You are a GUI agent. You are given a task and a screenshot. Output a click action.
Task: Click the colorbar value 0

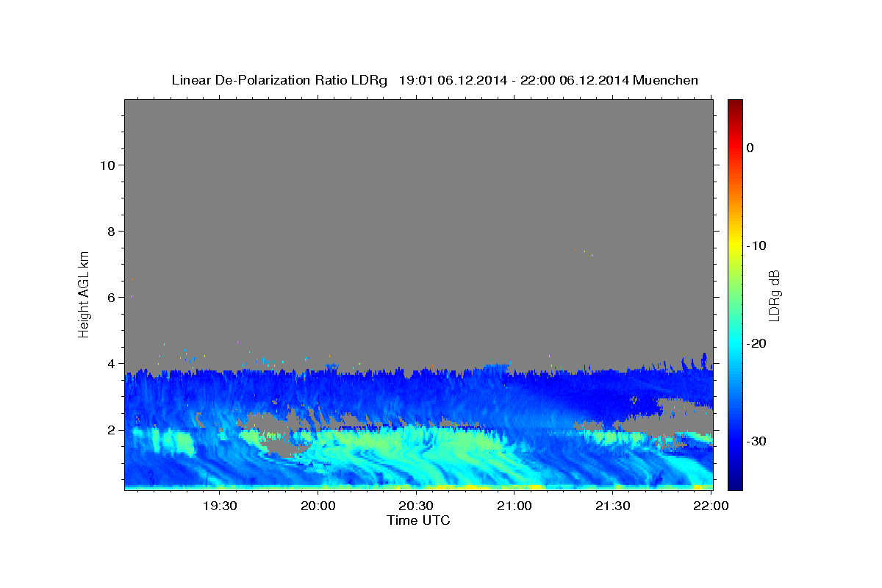(750, 148)
